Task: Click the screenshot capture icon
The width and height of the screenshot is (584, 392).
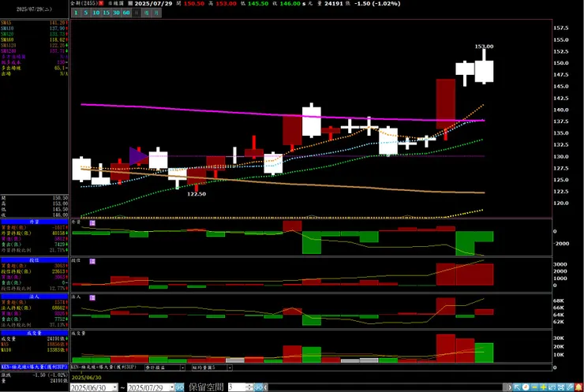Action: [561, 387]
